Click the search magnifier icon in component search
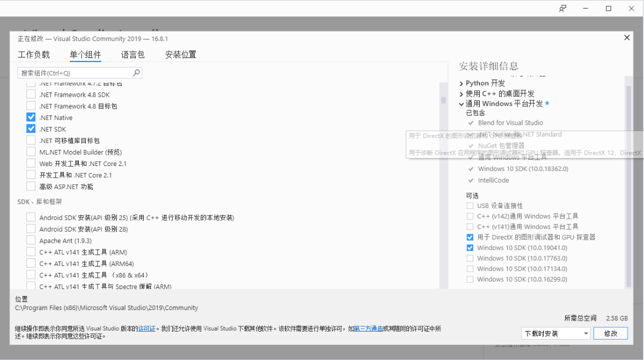 [136, 73]
